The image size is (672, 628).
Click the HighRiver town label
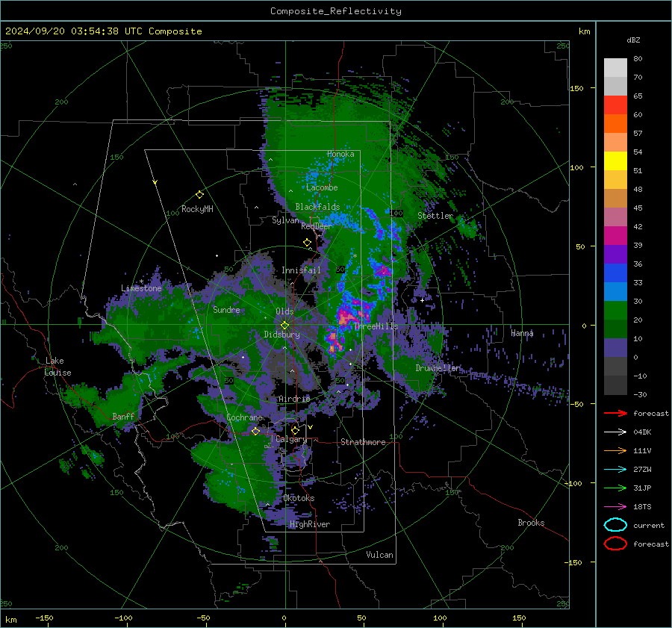310,524
